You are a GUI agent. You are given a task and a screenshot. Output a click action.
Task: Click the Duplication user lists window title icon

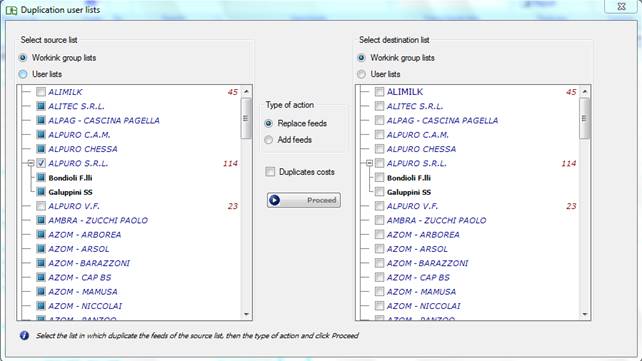(11, 10)
